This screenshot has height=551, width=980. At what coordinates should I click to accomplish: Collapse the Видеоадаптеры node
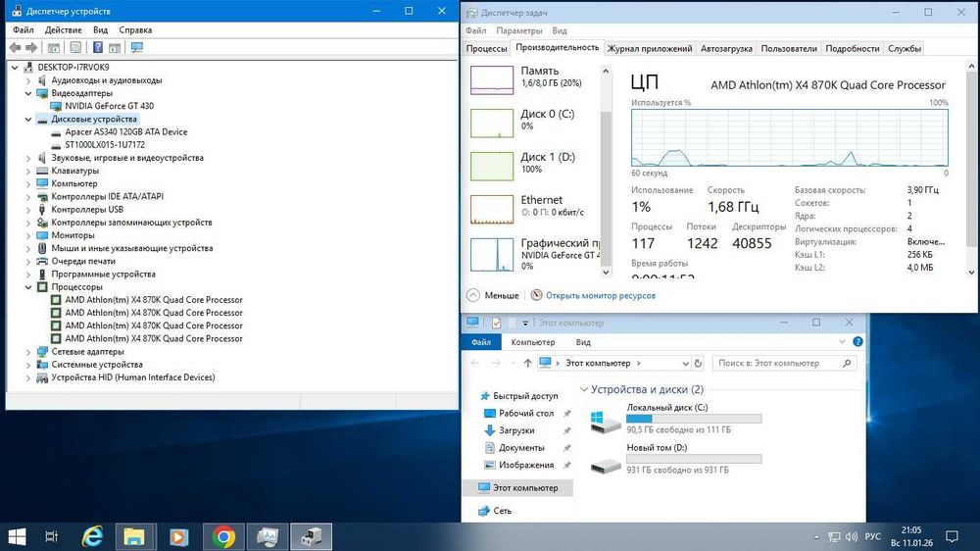(28, 93)
